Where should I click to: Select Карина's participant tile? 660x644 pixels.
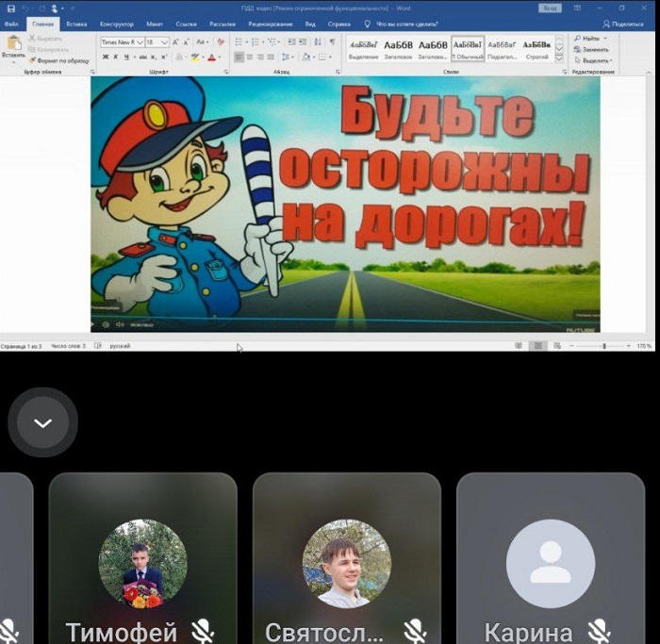(551, 558)
